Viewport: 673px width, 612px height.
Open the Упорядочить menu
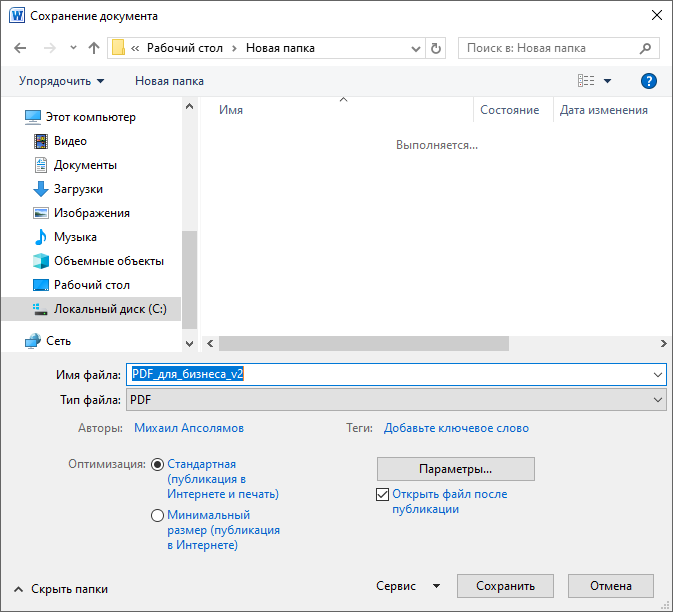pos(61,81)
